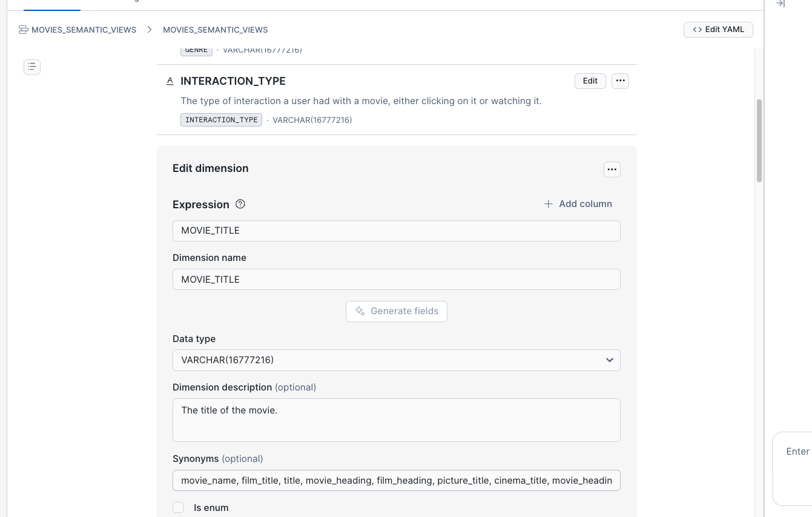
Task: Click the Expression help question mark icon
Action: pos(240,204)
